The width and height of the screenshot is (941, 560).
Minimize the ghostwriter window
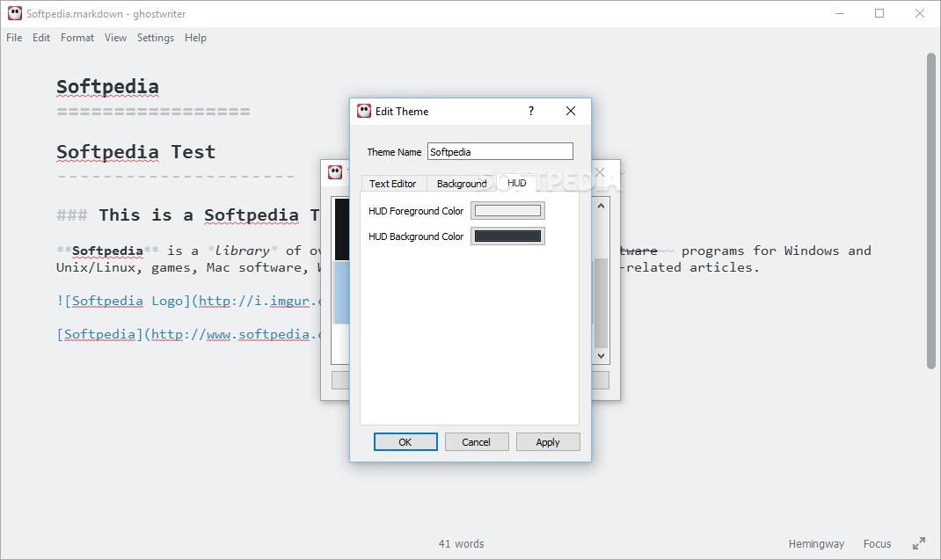coord(840,13)
